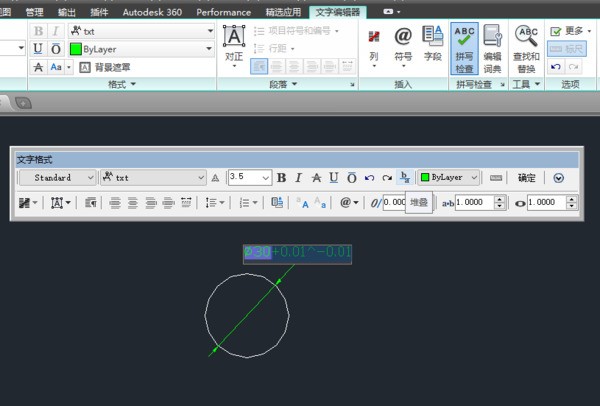Image resolution: width=600 pixels, height=406 pixels.
Task: Toggle underline in 文字格式 toolbar
Action: coord(334,178)
